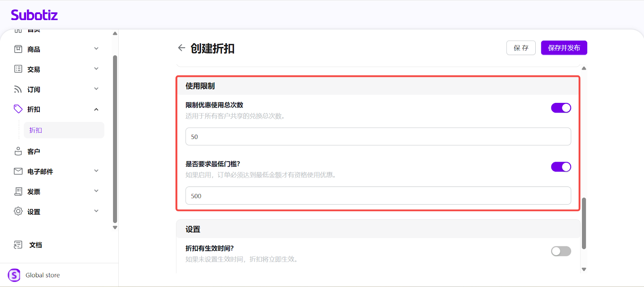Click the Subotiz logo
Screen dimensions: 644x287
pyautogui.click(x=34, y=15)
